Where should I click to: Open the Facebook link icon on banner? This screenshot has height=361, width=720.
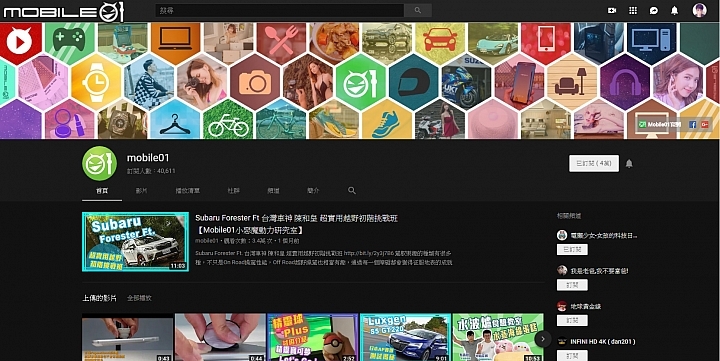pos(692,124)
